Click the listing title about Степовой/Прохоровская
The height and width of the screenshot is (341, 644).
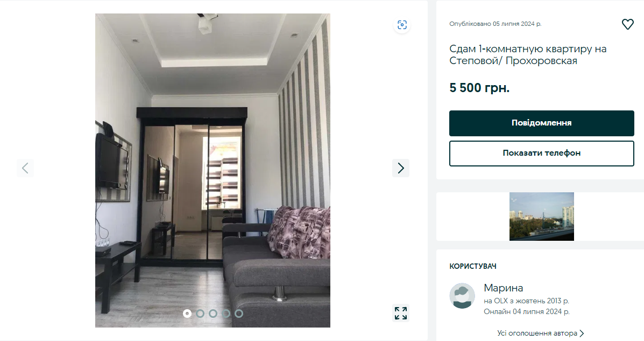click(528, 55)
